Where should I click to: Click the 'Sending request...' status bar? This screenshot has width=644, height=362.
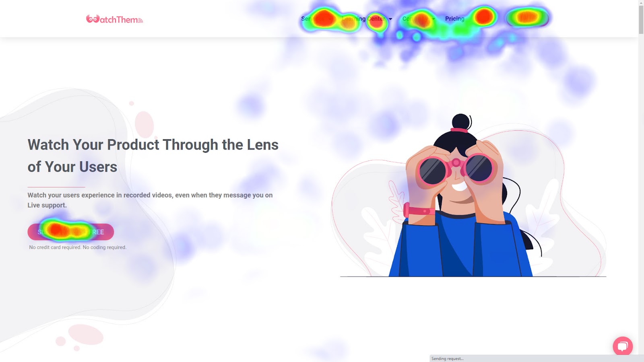pyautogui.click(x=448, y=358)
